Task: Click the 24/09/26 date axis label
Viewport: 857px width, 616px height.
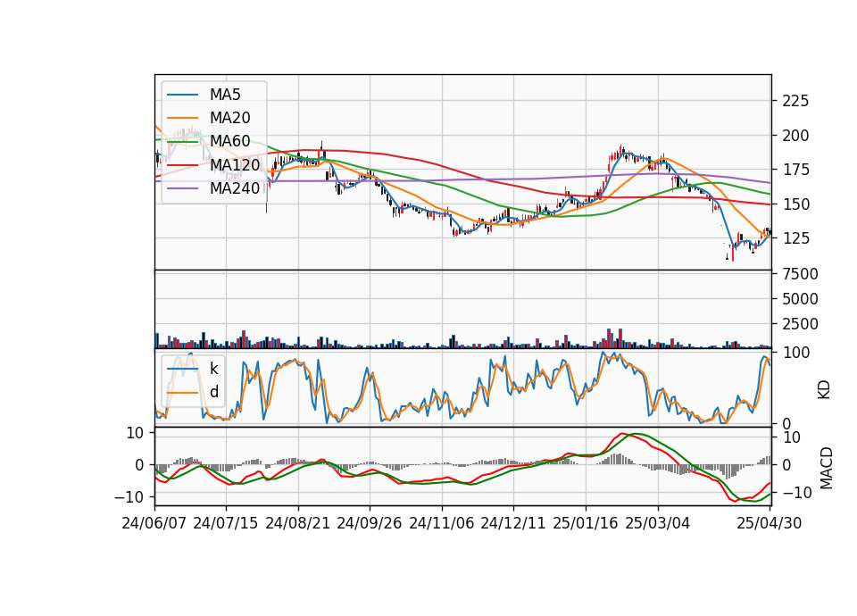Action: pyautogui.click(x=369, y=523)
